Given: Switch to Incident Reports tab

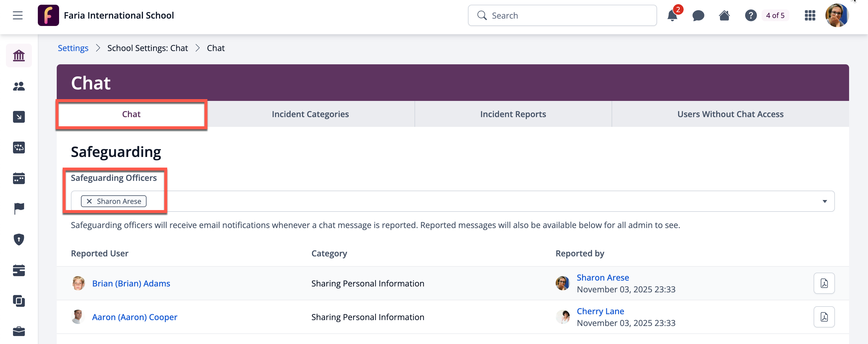Looking at the screenshot, I should point(513,114).
